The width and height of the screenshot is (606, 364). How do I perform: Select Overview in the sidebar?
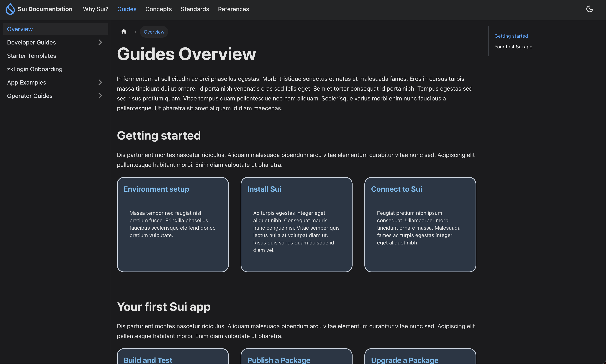55,29
